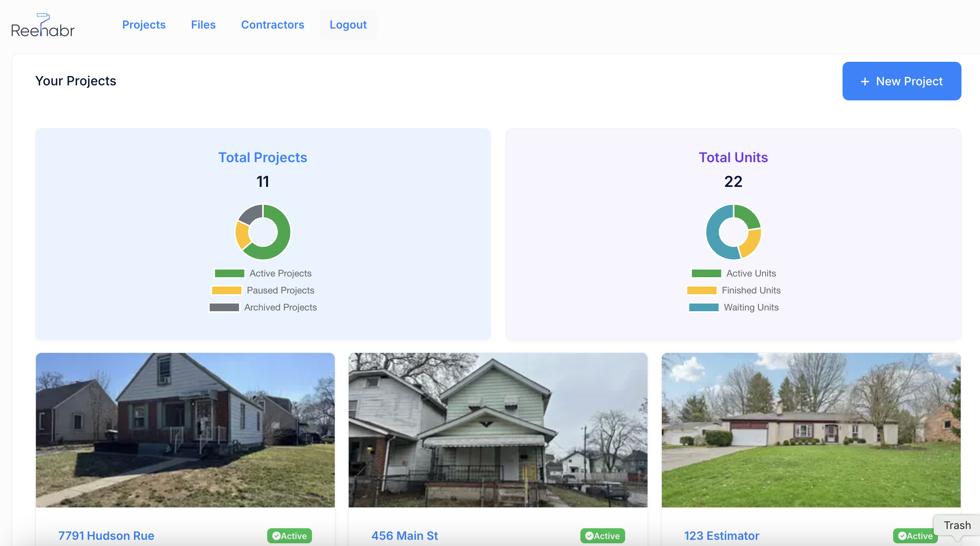Viewport: 980px width, 546px height.
Task: Click the Active badge on 456 Main St
Action: tap(602, 536)
